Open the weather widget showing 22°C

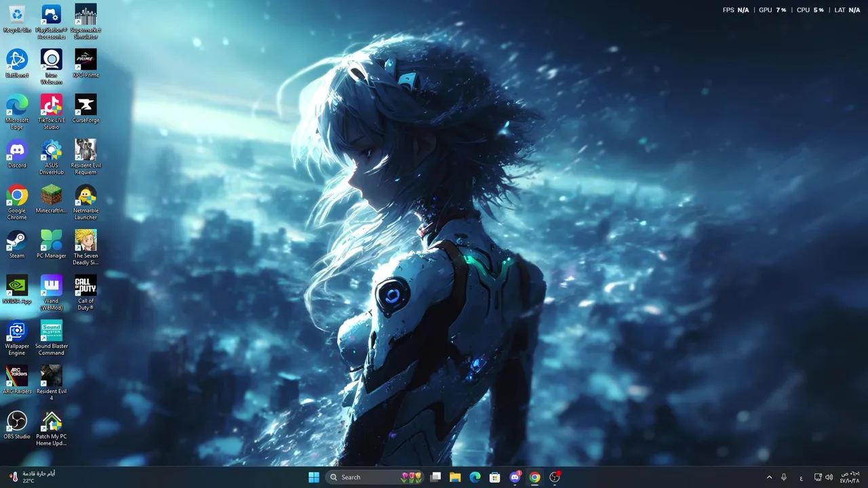(32, 477)
